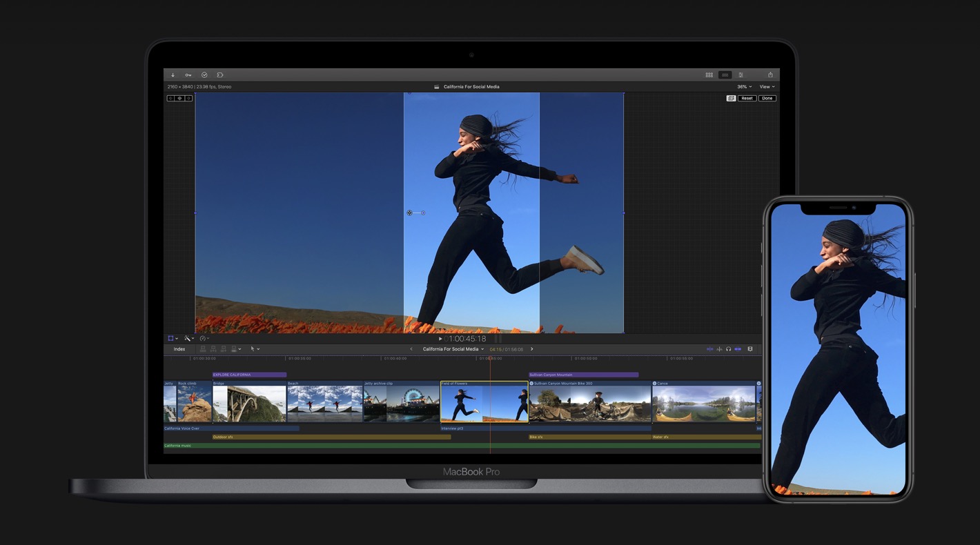Click the Reset button
Viewport: 980px width, 545px height.
point(747,98)
